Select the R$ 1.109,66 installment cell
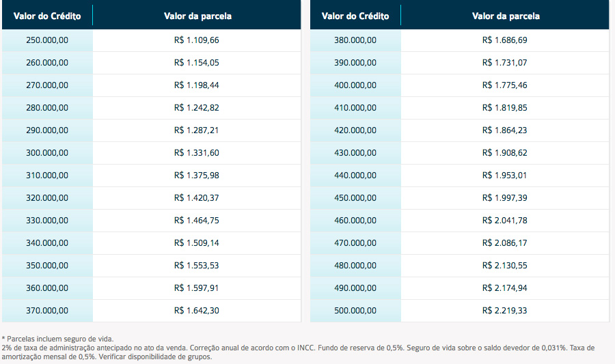Image resolution: width=615 pixels, height=364 pixels. coord(197,40)
